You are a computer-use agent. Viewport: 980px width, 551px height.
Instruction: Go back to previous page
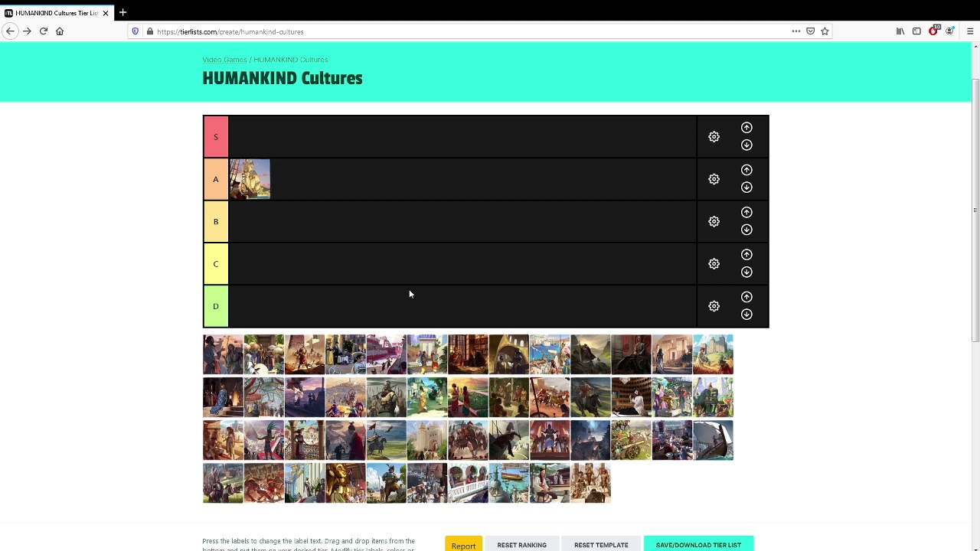point(10,31)
